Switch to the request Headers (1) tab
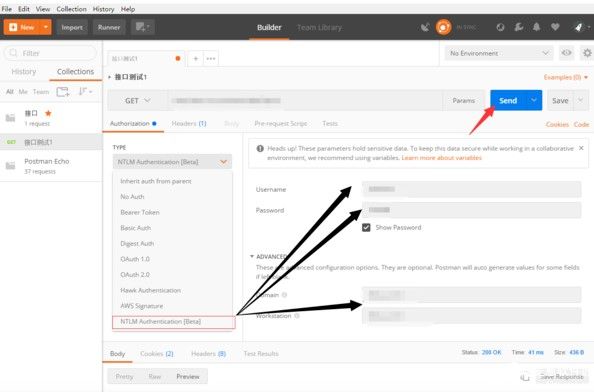The width and height of the screenshot is (594, 392). coord(189,123)
